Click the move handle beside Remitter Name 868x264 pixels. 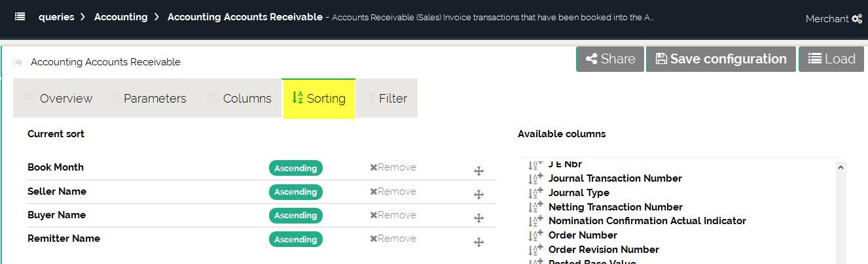(x=479, y=242)
